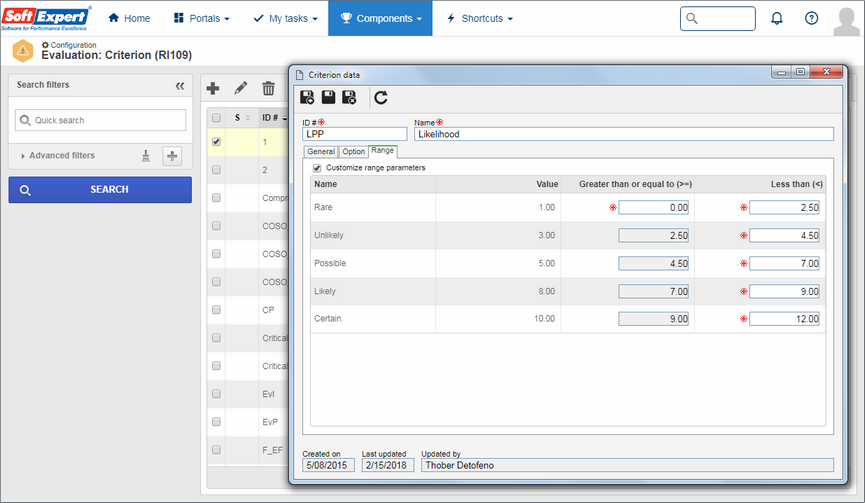
Task: Select the Range tab
Action: coord(382,151)
